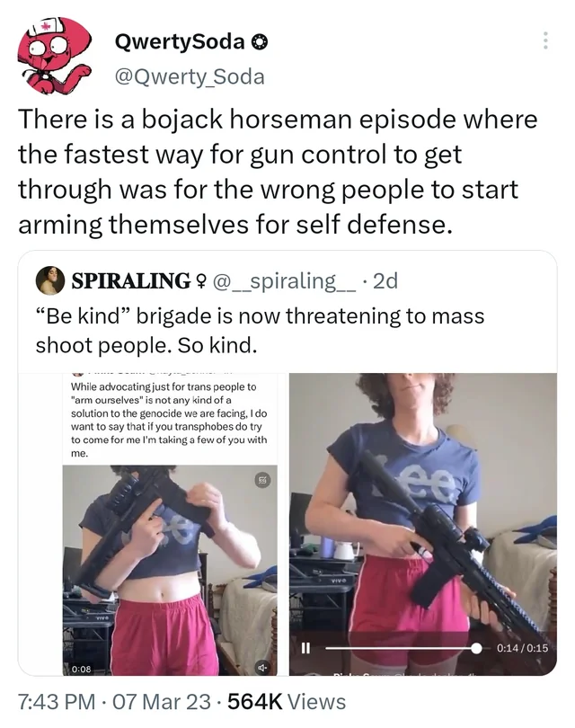575x728 pixels.
Task: Click the 0:08 duration label on left video
Action: [x=82, y=669]
